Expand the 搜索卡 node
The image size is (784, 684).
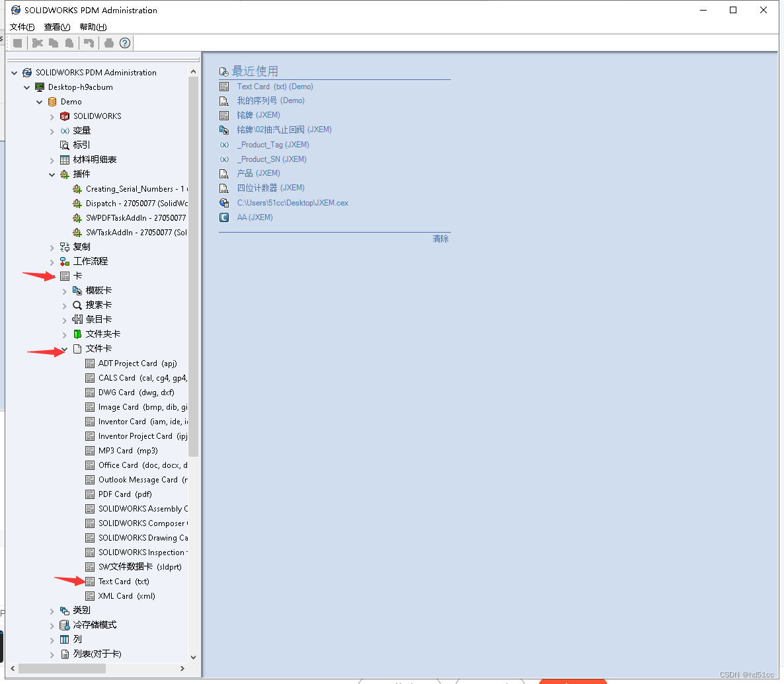pyautogui.click(x=65, y=305)
